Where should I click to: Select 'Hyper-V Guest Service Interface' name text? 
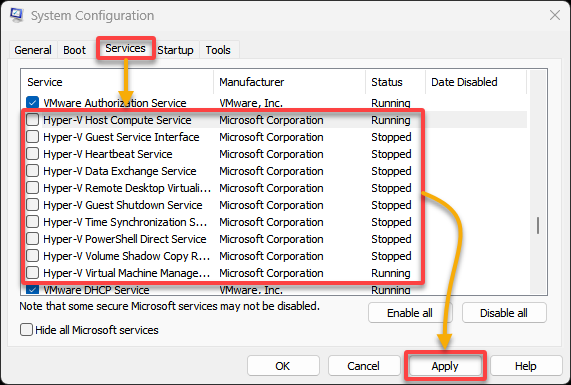(x=121, y=137)
